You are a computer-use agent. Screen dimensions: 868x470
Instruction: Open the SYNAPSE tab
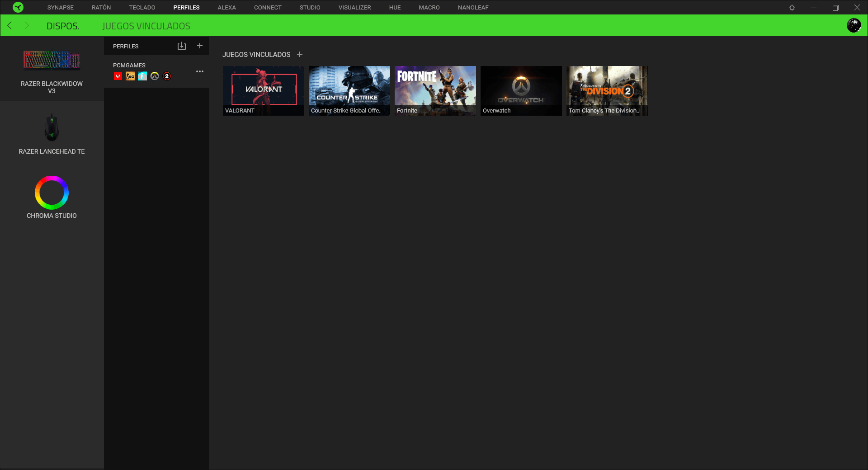click(x=61, y=8)
